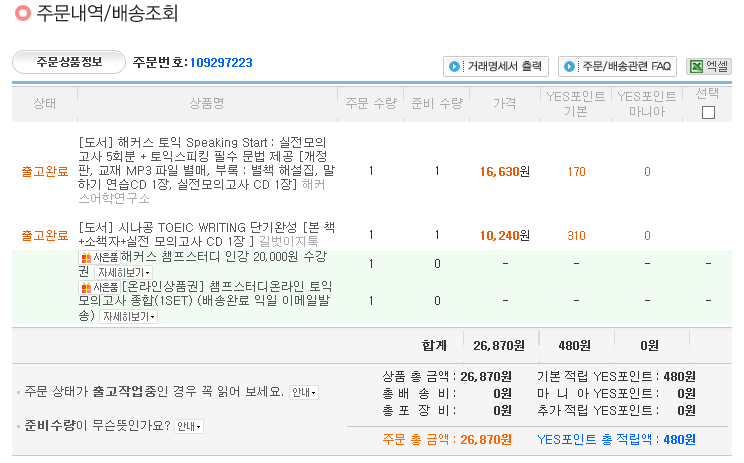Click 기본 적립 YES포인트 : 480원
Screen dimensions: 744x463
616,377
